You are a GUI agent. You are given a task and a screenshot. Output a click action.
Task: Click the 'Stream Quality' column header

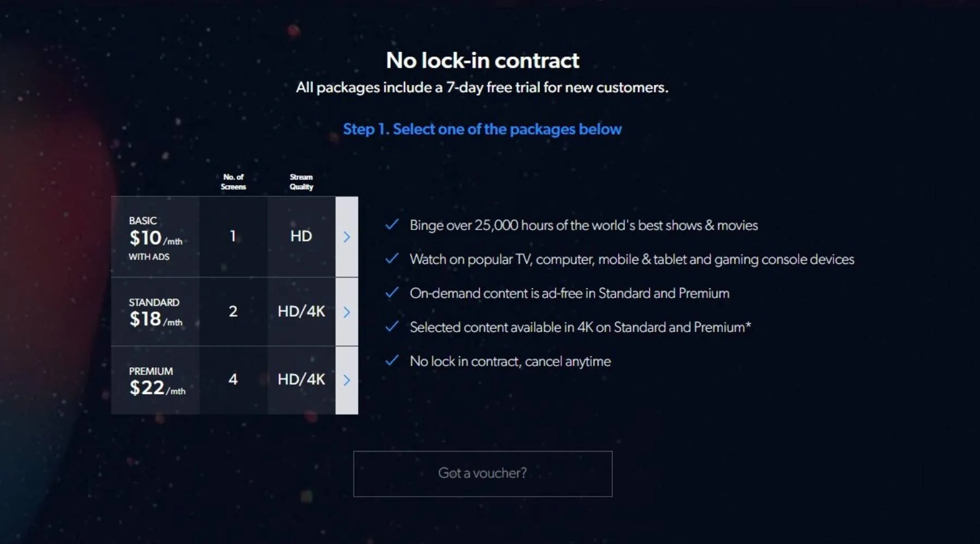[301, 182]
